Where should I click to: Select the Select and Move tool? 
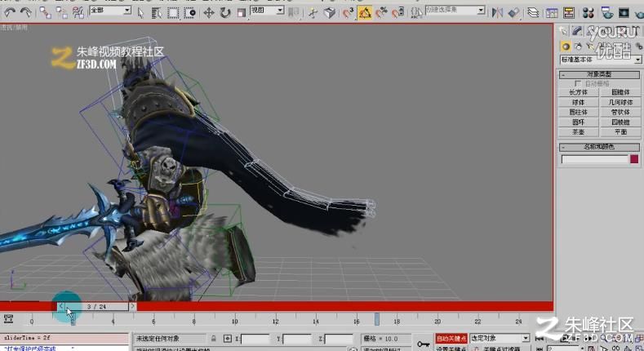tap(209, 13)
